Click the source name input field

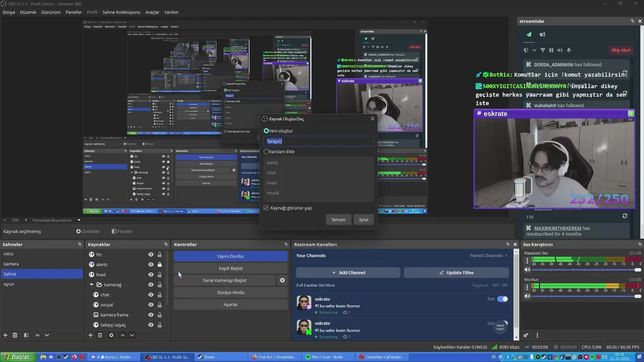point(319,141)
